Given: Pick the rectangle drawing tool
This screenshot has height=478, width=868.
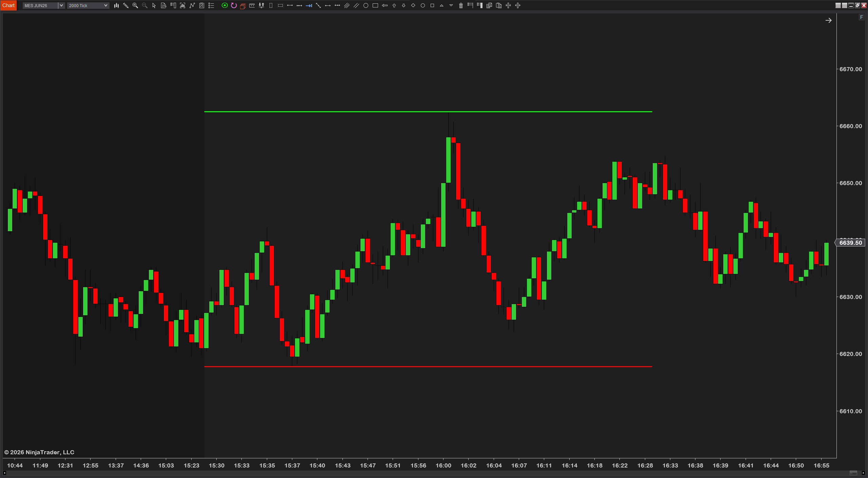Looking at the screenshot, I should click(x=375, y=5).
